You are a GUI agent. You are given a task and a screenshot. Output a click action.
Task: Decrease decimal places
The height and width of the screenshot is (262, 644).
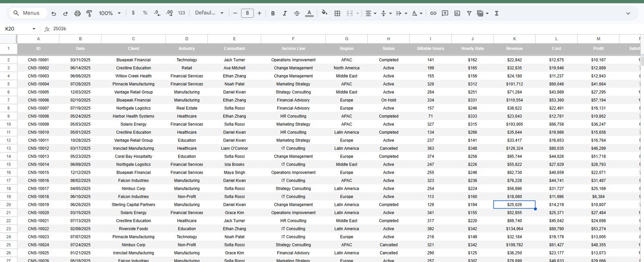coord(157,13)
